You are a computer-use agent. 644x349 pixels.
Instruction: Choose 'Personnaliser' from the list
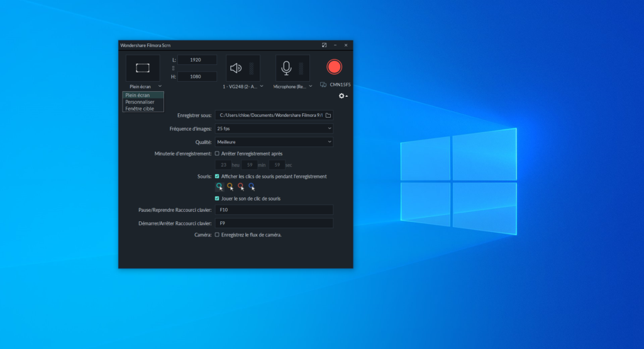pyautogui.click(x=143, y=102)
